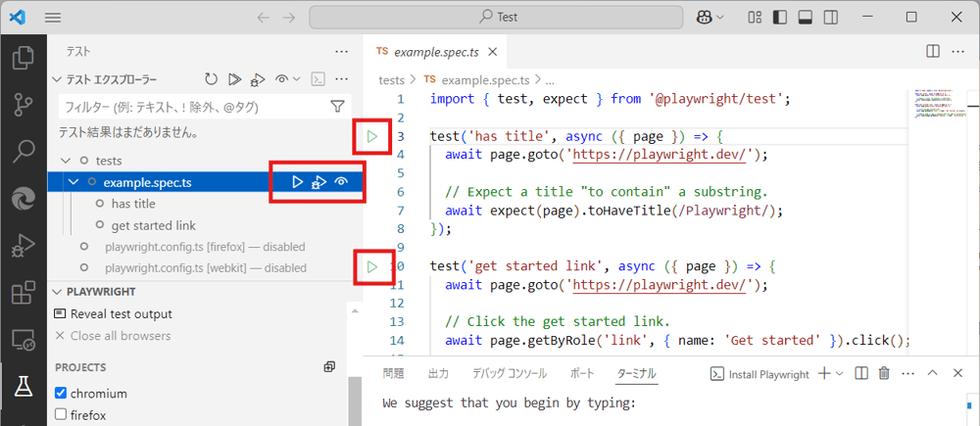Toggle secondary side bar visibility
The width and height of the screenshot is (980, 426).
pyautogui.click(x=831, y=18)
